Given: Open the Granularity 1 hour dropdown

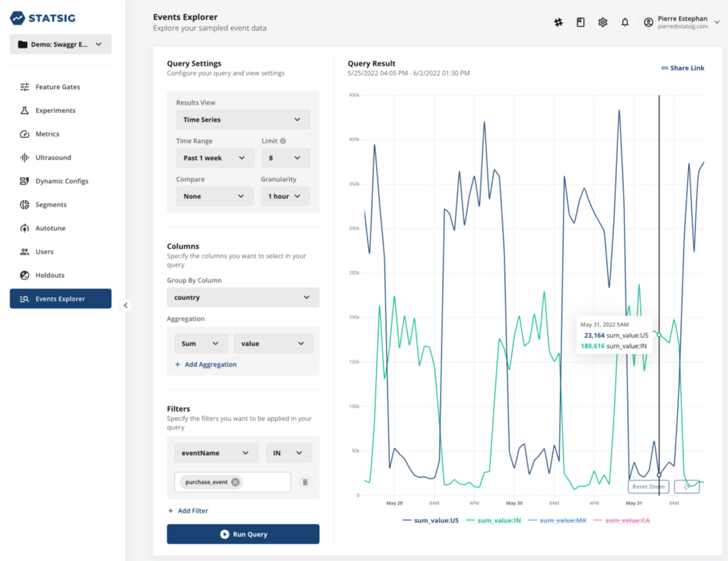Looking at the screenshot, I should (x=285, y=196).
